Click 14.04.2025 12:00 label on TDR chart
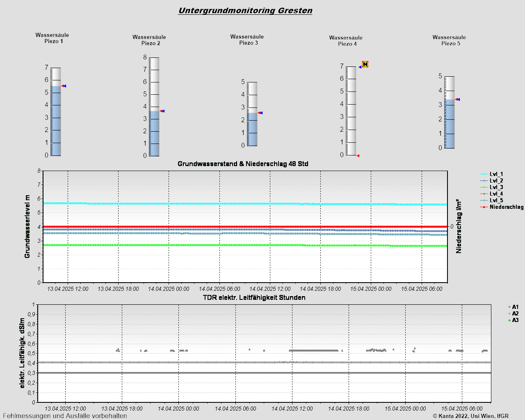Screen dimensions: 525x420 pos(292,409)
